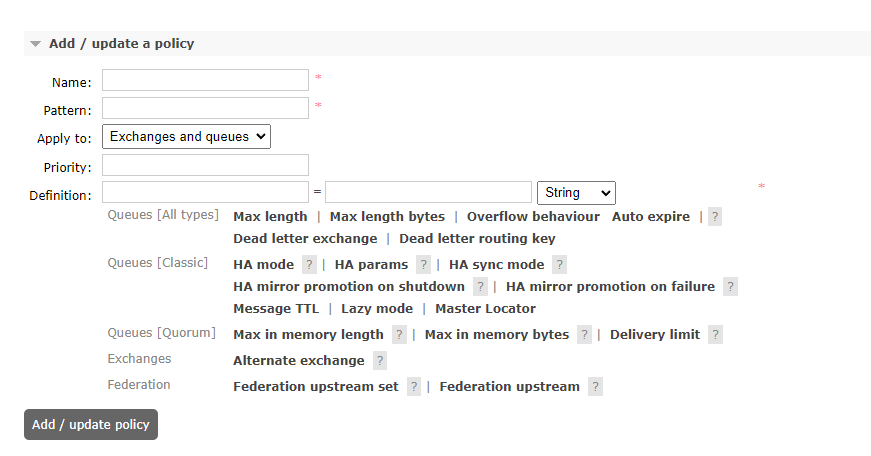Insert the Max length definition key

270,217
